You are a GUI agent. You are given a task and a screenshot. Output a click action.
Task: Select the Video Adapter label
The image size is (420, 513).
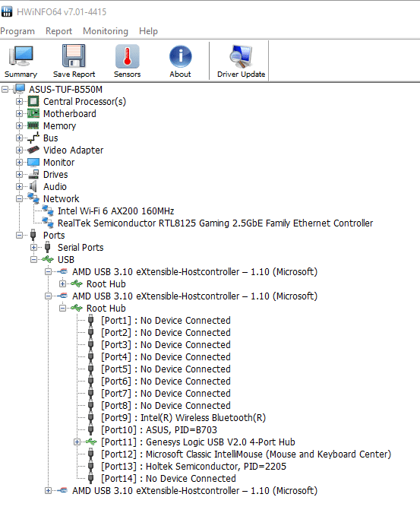[x=73, y=150]
